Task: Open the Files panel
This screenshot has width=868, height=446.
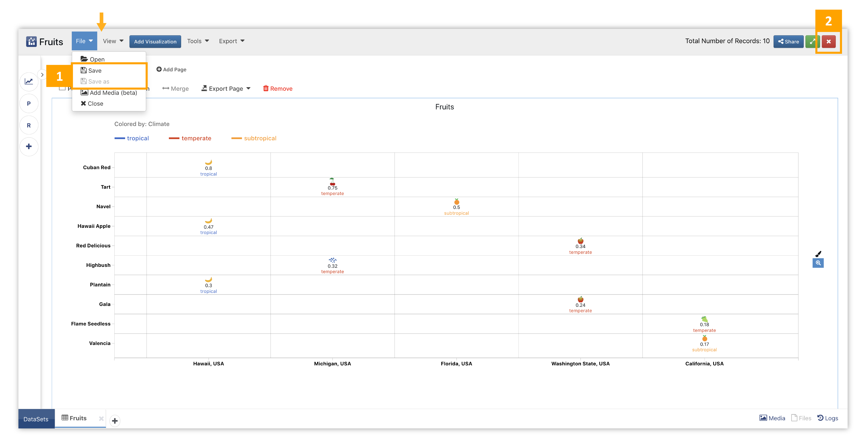Action: pyautogui.click(x=801, y=418)
